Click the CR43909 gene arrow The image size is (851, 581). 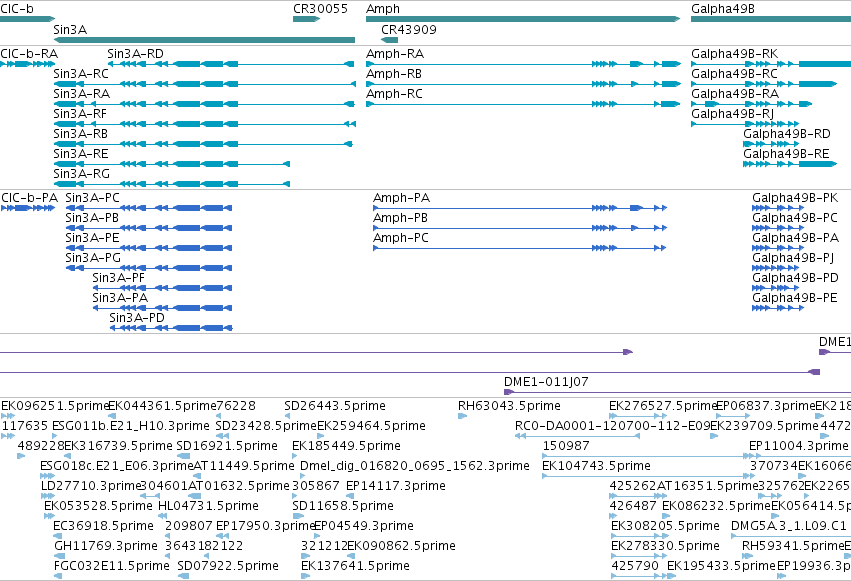tap(390, 40)
